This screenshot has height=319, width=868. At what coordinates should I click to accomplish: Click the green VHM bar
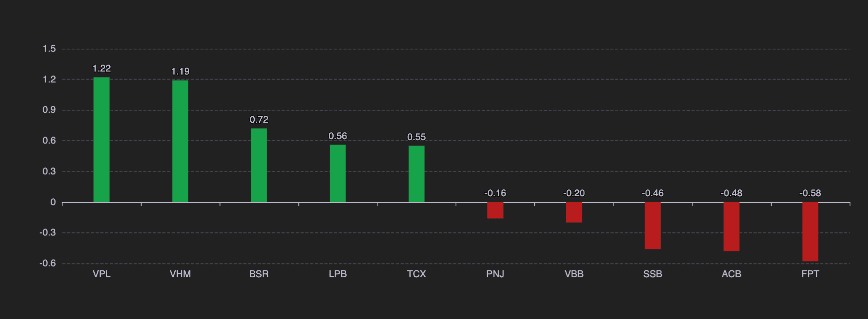tap(180, 141)
